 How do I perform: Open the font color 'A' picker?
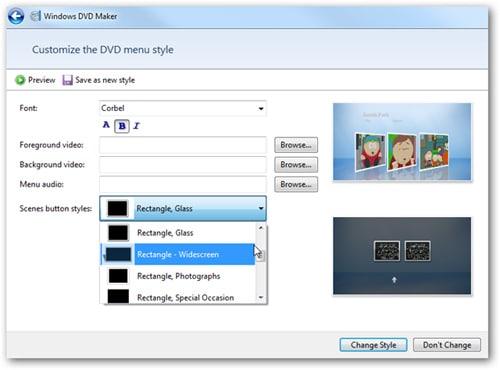pos(106,125)
